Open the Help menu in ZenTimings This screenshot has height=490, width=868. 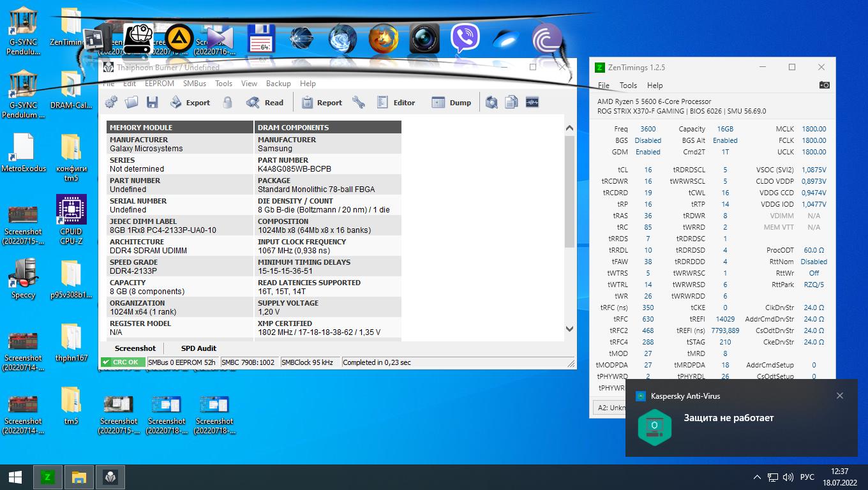[655, 85]
